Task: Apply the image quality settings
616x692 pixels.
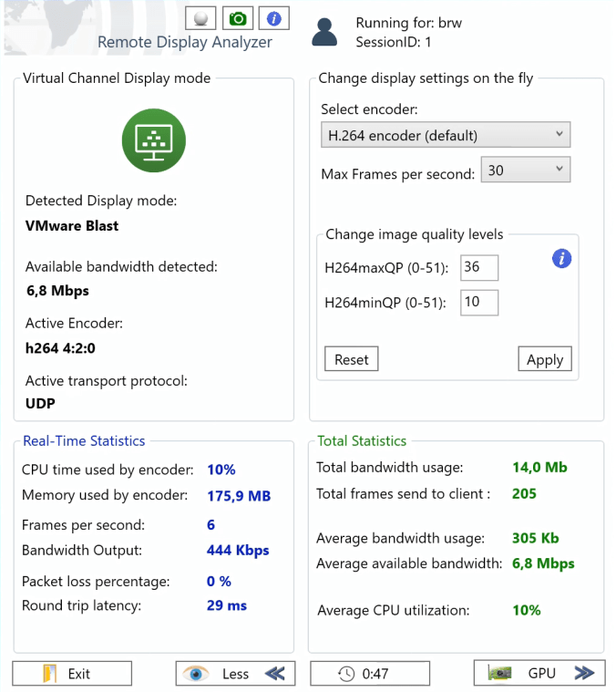Action: [x=545, y=359]
